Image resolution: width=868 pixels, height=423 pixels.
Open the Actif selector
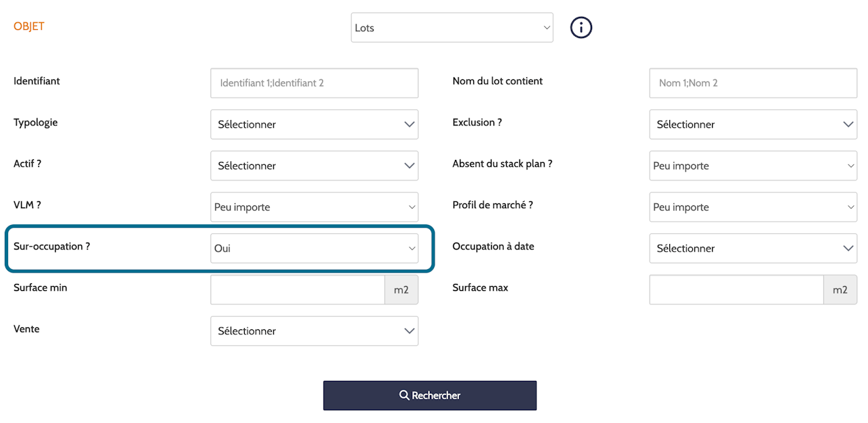(x=314, y=165)
